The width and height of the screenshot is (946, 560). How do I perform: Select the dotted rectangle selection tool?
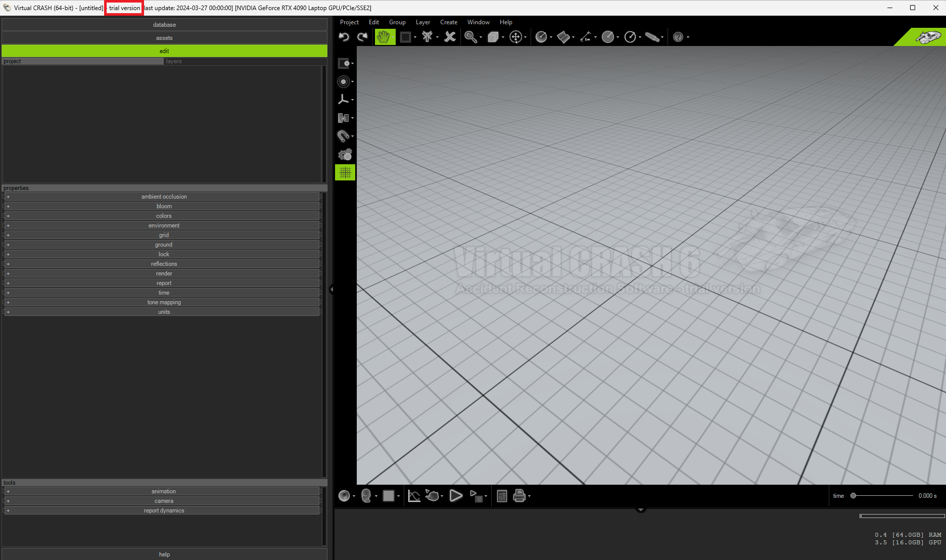pyautogui.click(x=405, y=37)
